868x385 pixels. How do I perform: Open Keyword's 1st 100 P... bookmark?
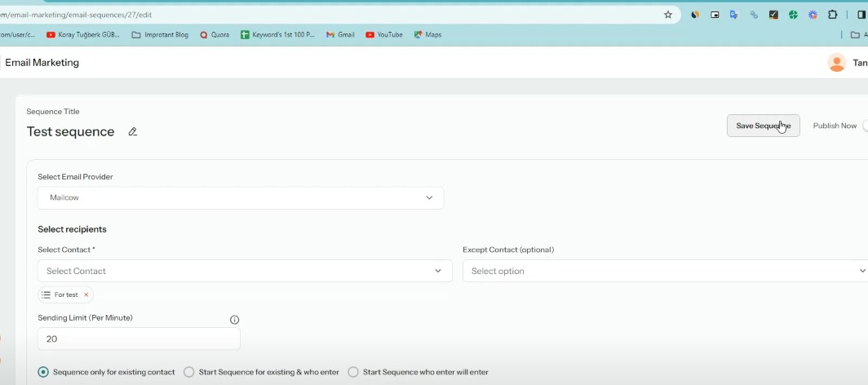tap(278, 35)
